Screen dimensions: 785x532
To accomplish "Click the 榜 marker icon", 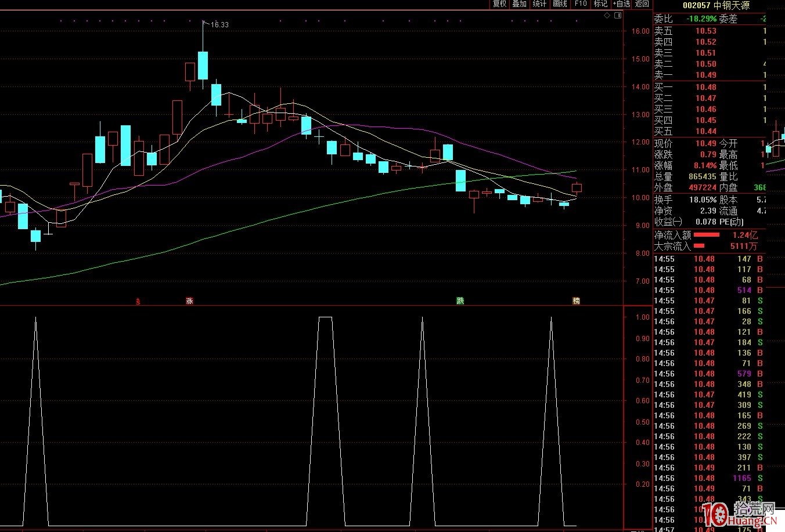I will click(576, 301).
